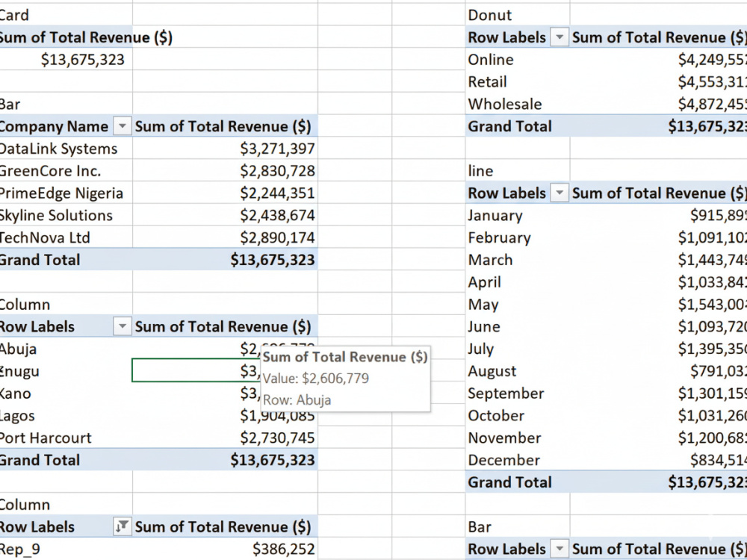The image size is (747, 560).
Task: Select the Column label above Abuja table
Action: coord(66,305)
